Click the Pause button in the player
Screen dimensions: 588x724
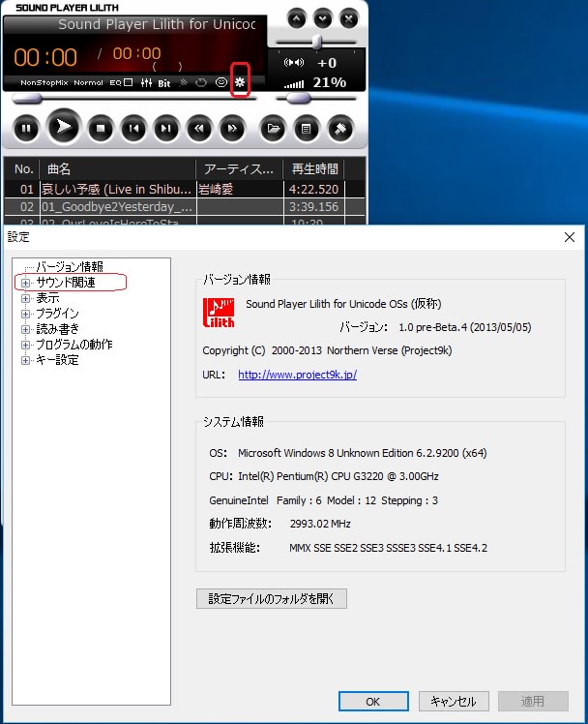[x=26, y=129]
